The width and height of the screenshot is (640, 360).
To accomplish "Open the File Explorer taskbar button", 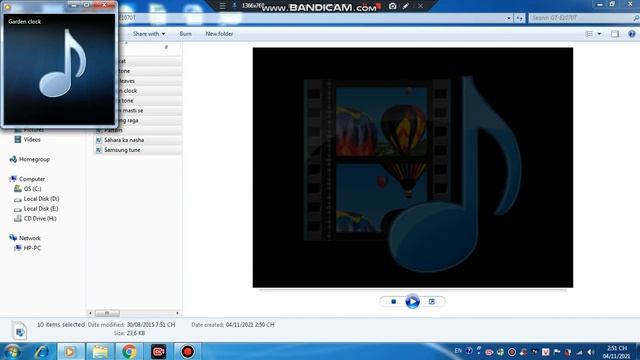I will 100,351.
